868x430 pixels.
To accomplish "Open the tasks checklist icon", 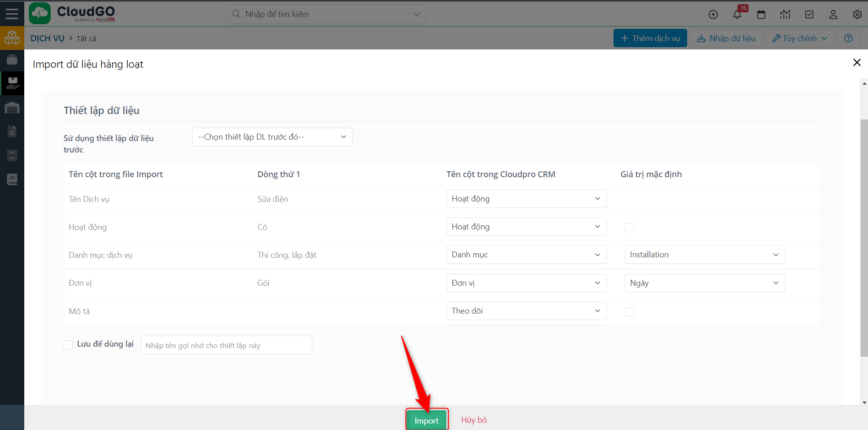I will click(809, 15).
